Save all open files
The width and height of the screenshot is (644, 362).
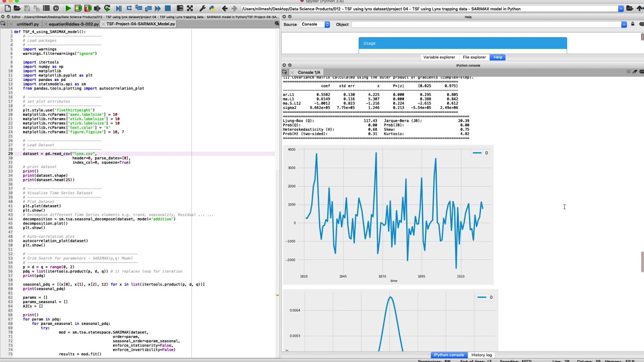pos(36,9)
